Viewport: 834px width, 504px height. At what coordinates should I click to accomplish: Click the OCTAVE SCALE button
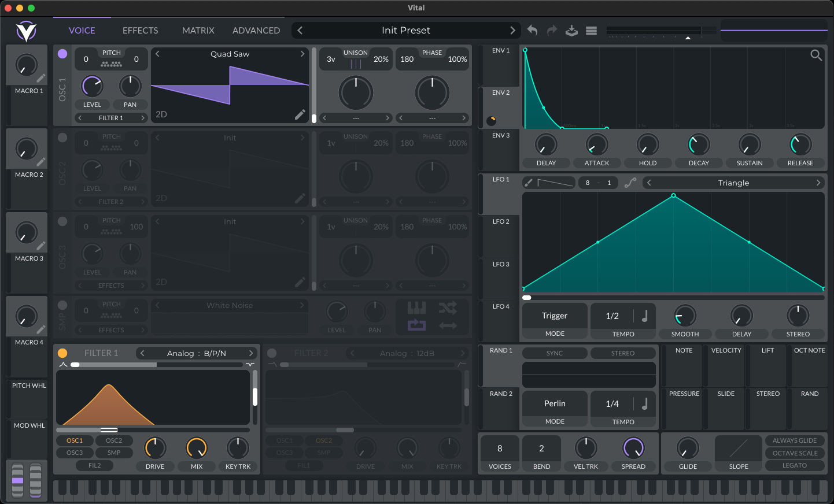pos(795,453)
